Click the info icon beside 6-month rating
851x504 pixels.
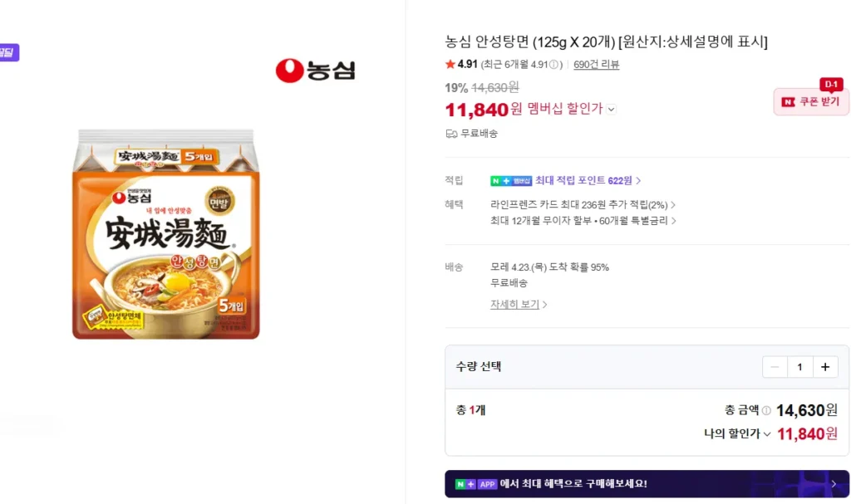(554, 65)
